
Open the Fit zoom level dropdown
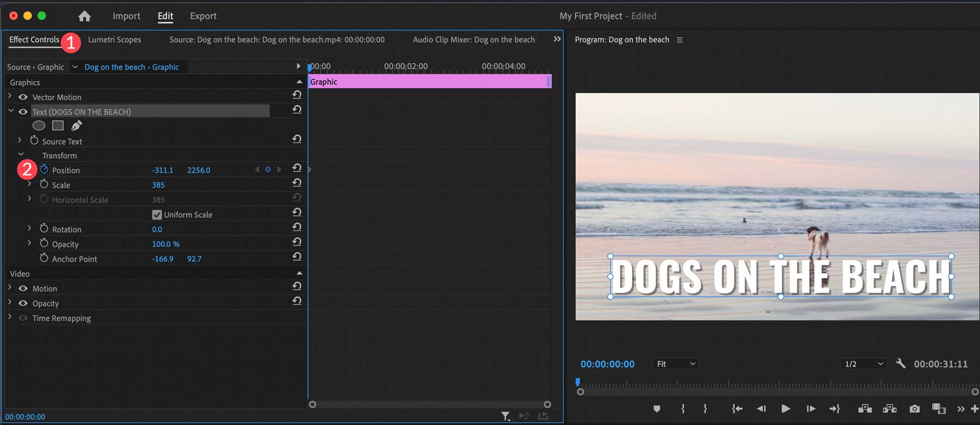[676, 364]
